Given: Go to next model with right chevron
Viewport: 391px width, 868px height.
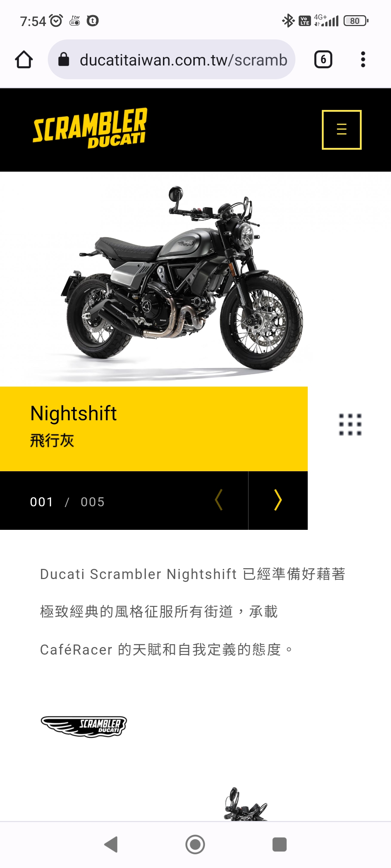Looking at the screenshot, I should coord(278,500).
